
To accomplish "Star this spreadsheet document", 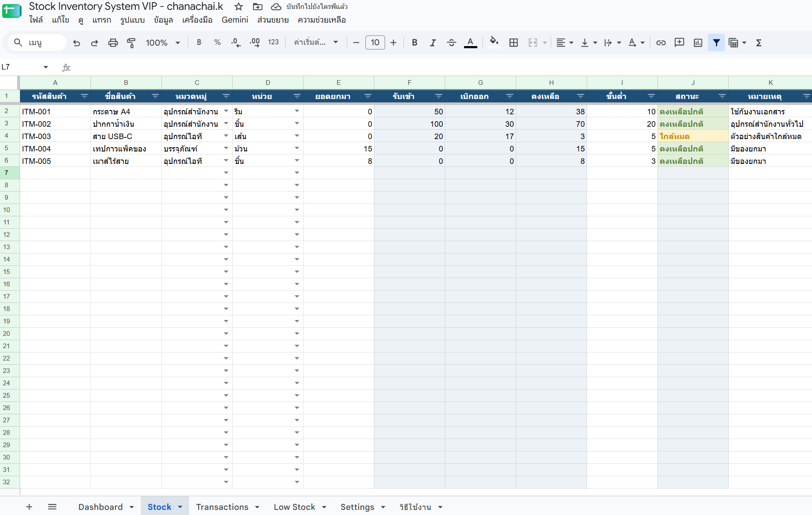I will 239,6.
